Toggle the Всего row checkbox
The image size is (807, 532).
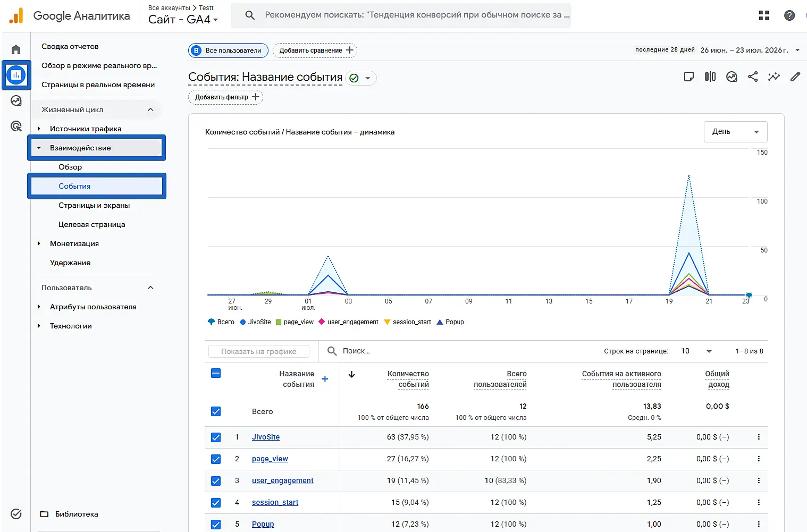(216, 411)
